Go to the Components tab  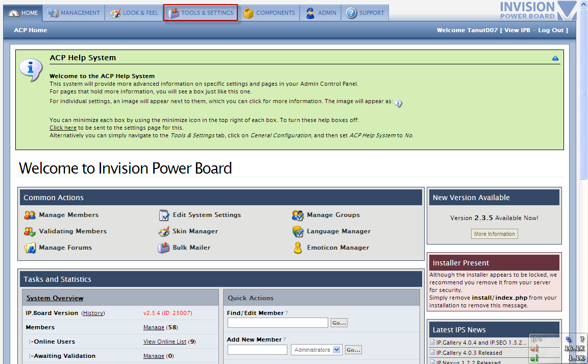[x=269, y=13]
